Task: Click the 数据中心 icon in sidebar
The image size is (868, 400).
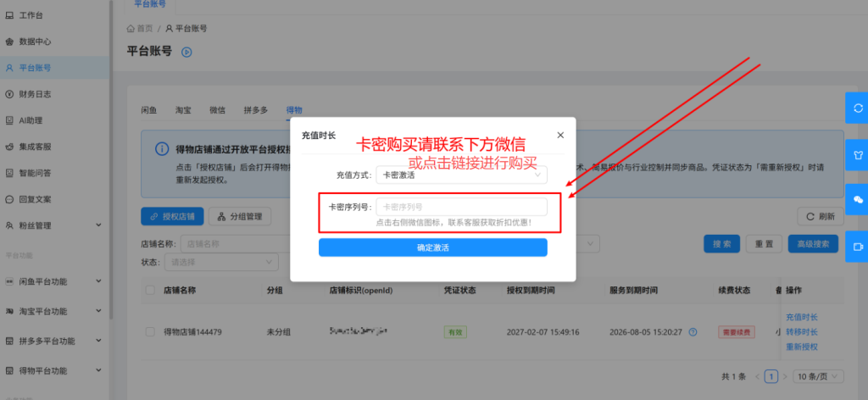Action: pyautogui.click(x=9, y=42)
